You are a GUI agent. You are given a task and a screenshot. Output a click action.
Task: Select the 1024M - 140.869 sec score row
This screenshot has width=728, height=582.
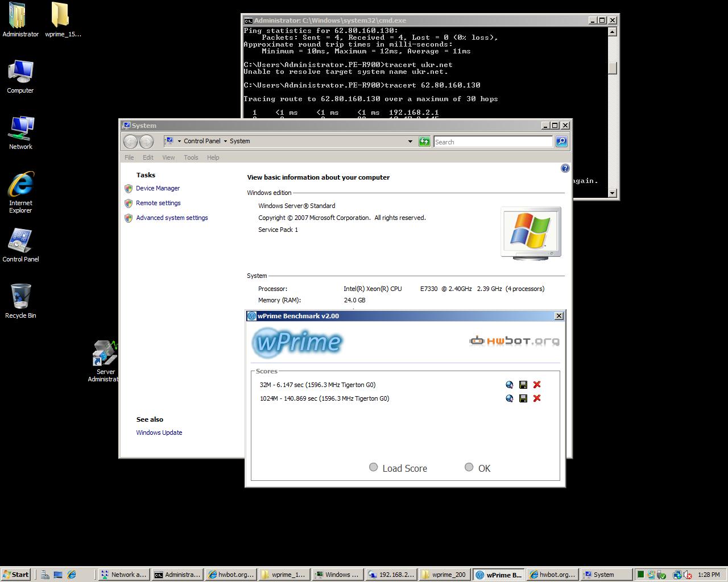click(324, 398)
